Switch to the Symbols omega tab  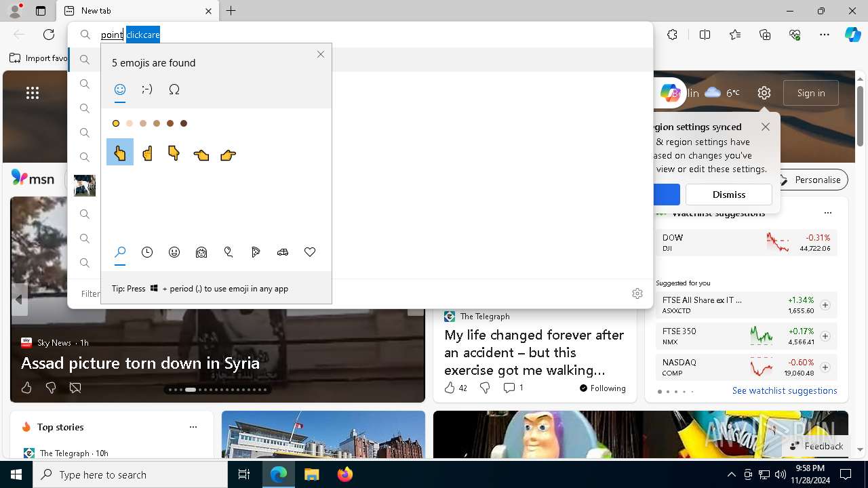[x=174, y=89]
